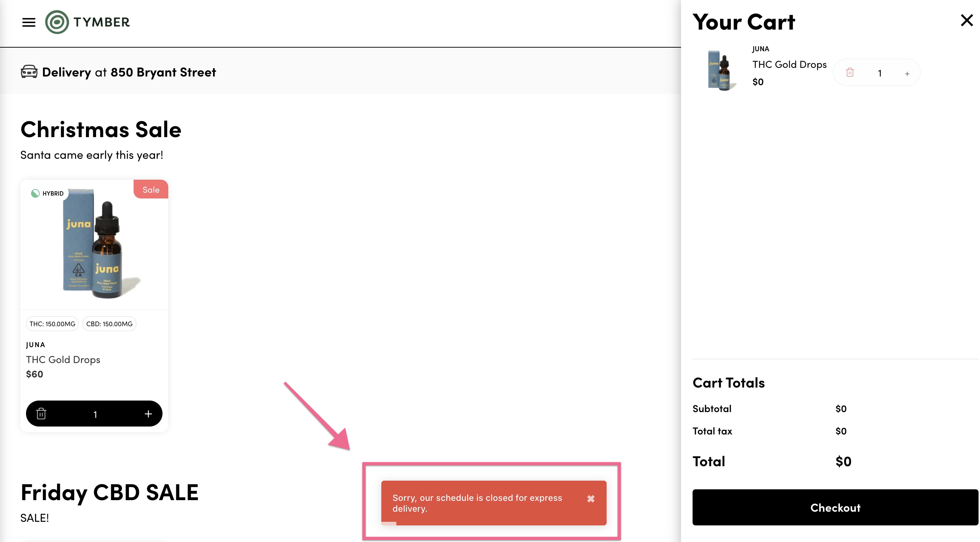
Task: Click the JUNA brand label in the cart
Action: click(x=760, y=49)
